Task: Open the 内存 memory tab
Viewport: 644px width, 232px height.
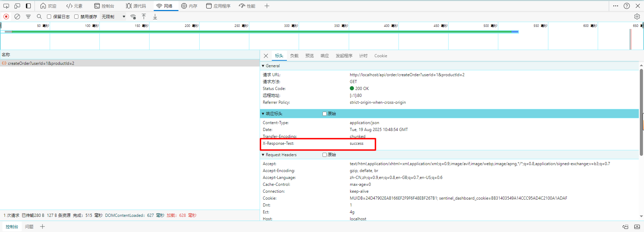Action: coord(189,6)
